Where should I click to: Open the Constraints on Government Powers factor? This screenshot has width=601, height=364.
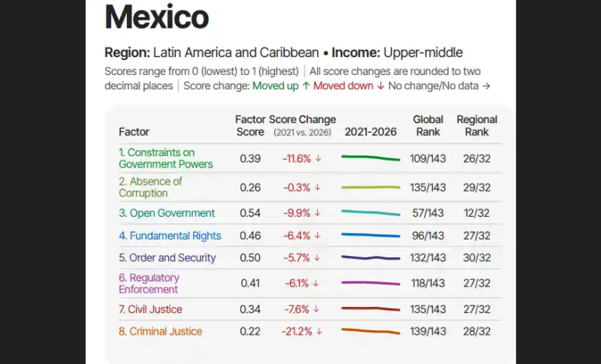click(x=165, y=158)
